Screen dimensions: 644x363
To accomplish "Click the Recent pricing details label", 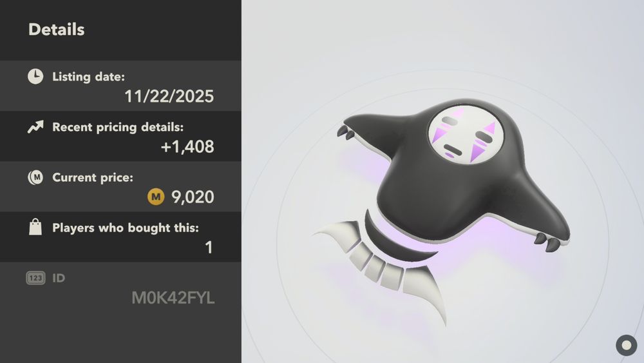I will [118, 127].
